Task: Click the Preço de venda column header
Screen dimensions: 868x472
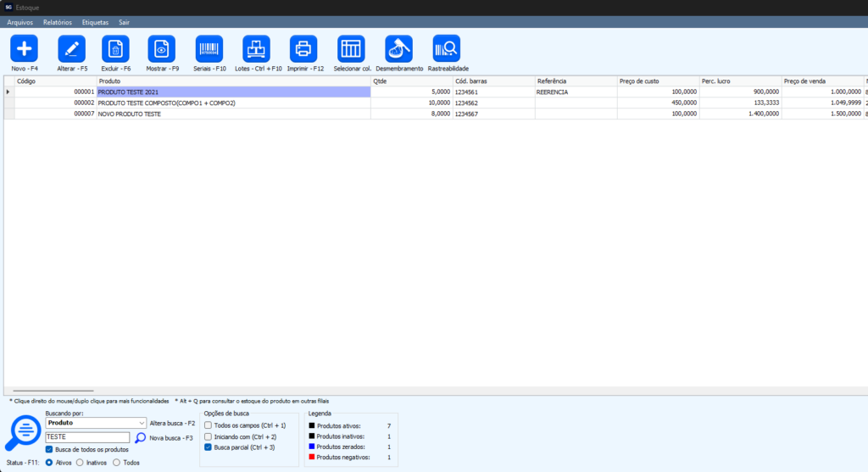Action: click(822, 81)
